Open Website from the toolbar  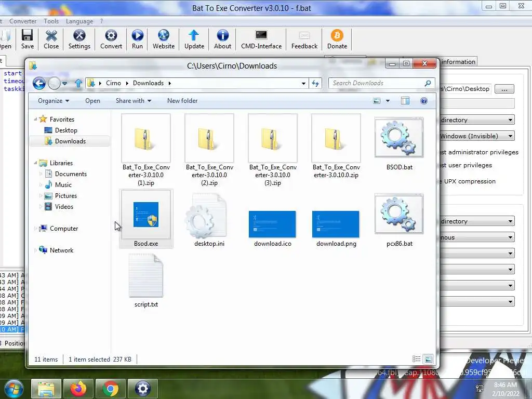[164, 39]
